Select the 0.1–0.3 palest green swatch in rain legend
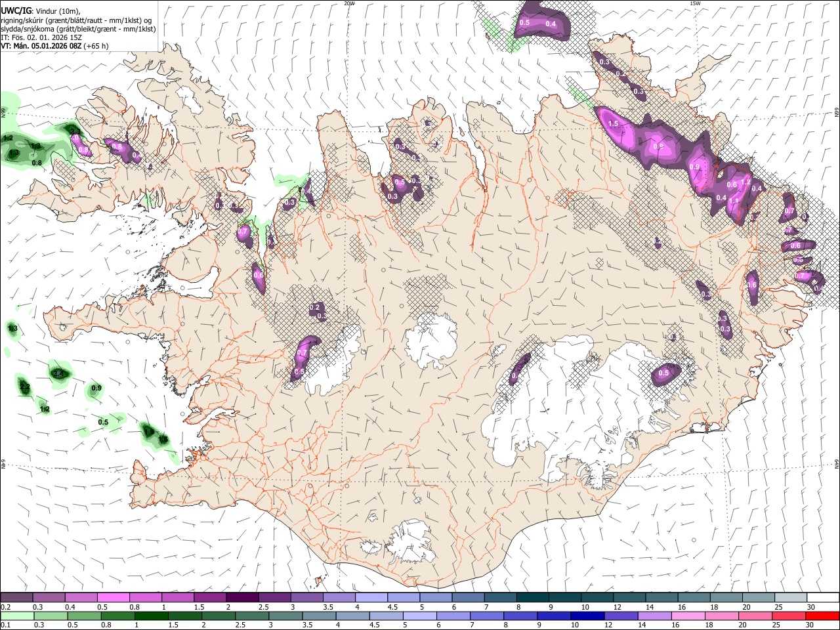840x630 pixels. point(17,616)
